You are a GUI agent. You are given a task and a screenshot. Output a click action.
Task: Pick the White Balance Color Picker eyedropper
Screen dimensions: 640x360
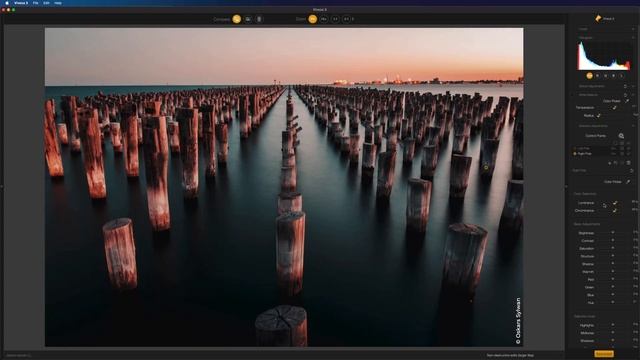(x=627, y=101)
